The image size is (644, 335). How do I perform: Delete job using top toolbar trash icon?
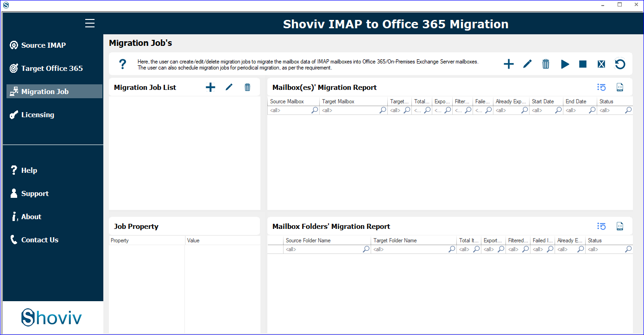click(546, 64)
